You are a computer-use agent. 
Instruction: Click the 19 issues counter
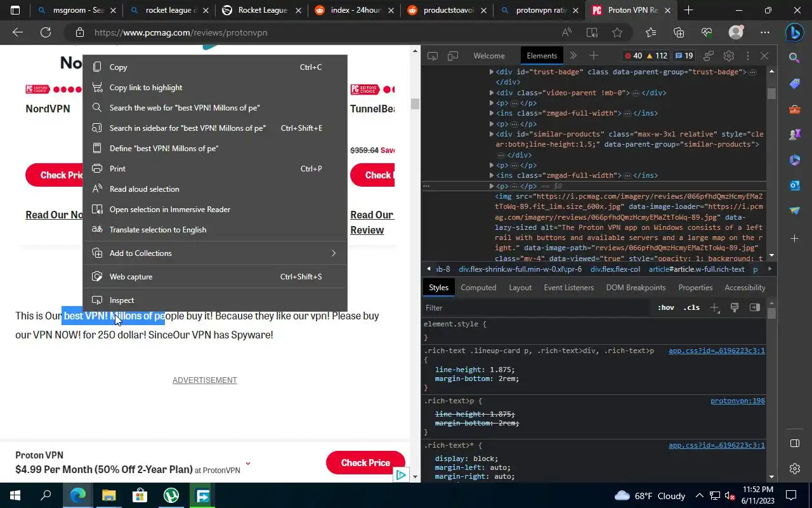pyautogui.click(x=684, y=56)
